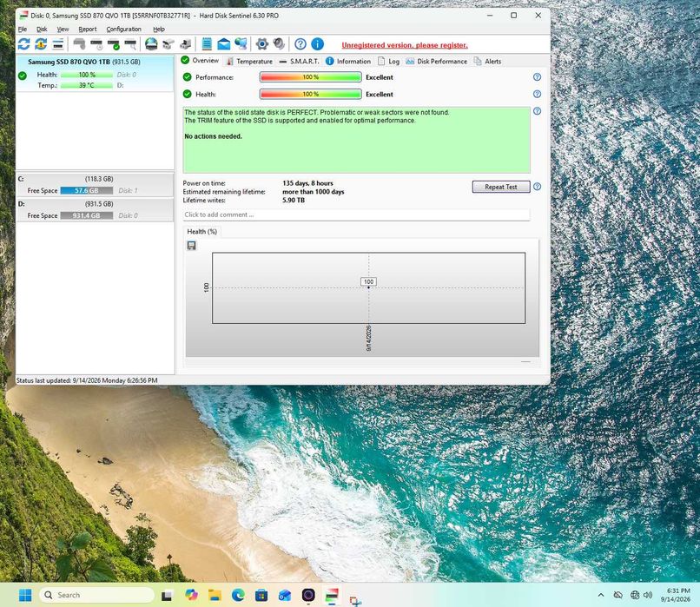Viewport: 700px width, 607px height.
Task: Switch to the Alerts tab
Action: [x=487, y=61]
